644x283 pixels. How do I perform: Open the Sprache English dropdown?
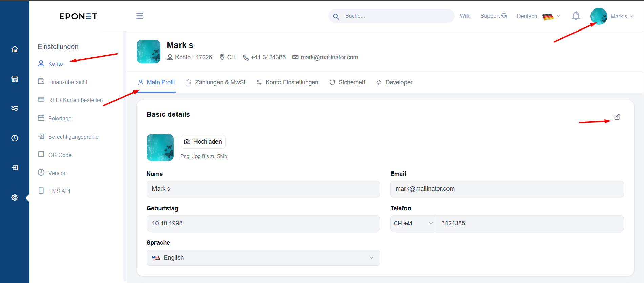[263, 258]
